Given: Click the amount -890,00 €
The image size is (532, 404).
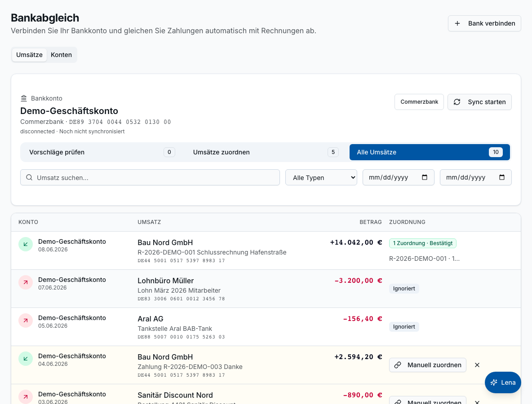Looking at the screenshot, I should [x=362, y=395].
